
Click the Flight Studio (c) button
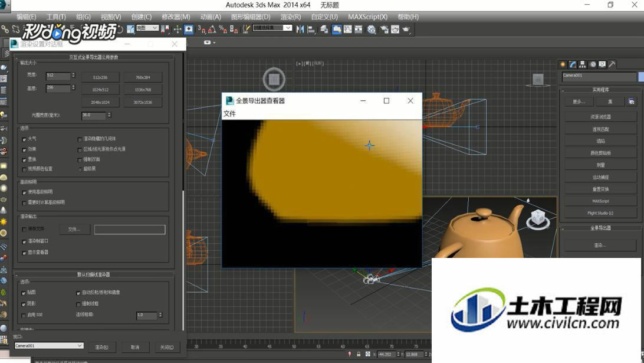pyautogui.click(x=600, y=213)
